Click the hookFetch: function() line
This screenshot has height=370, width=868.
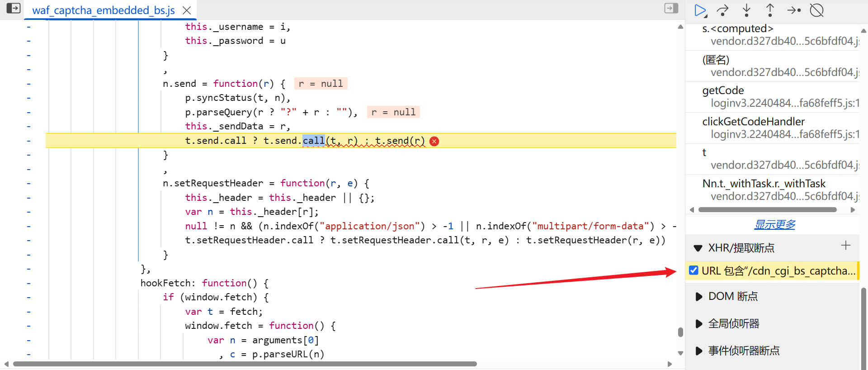pyautogui.click(x=204, y=283)
